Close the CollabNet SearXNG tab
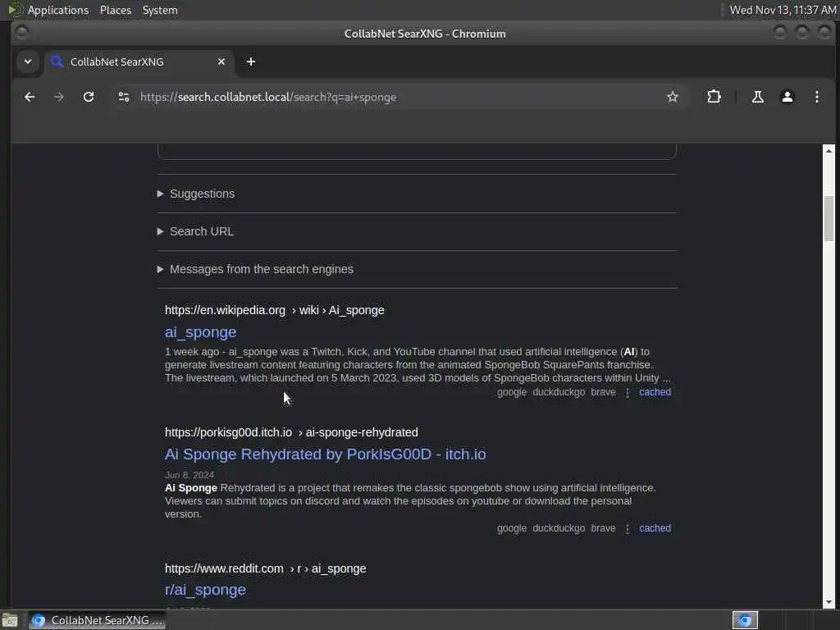This screenshot has height=630, width=840. tap(221, 62)
